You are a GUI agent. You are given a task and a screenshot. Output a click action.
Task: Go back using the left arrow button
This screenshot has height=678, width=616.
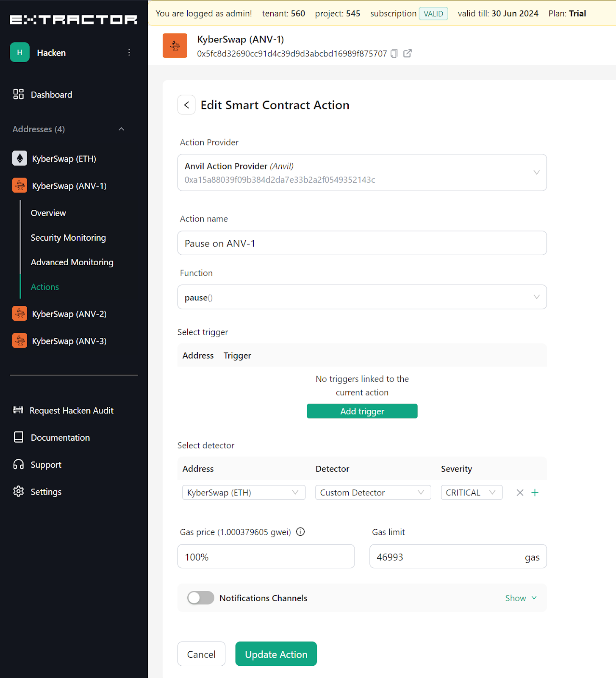186,105
